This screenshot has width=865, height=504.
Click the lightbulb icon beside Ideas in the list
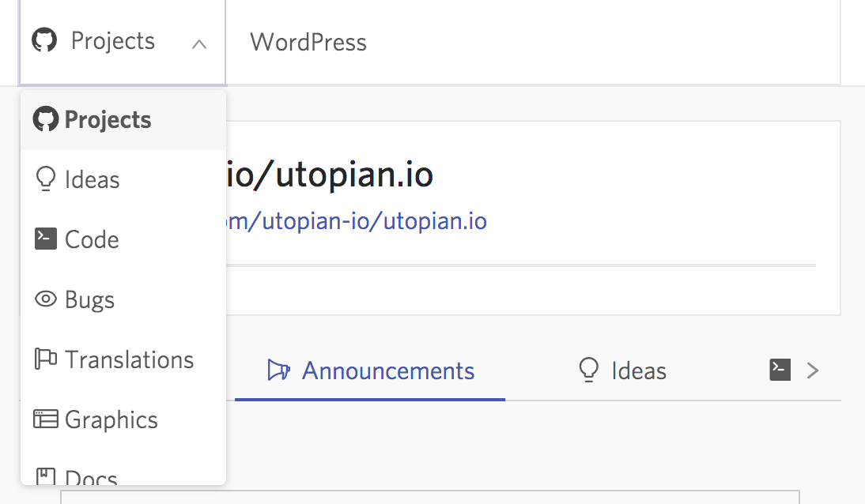coord(45,179)
